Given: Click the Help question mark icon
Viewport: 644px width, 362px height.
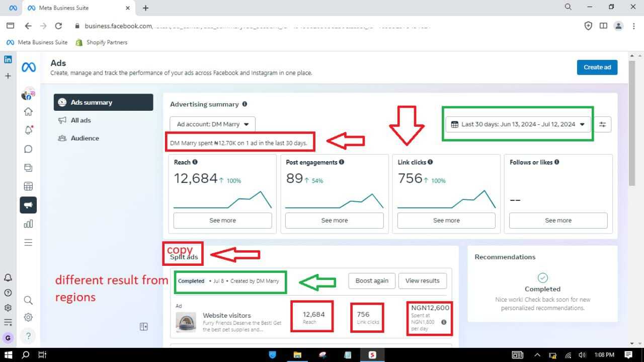Looking at the screenshot, I should [28, 336].
